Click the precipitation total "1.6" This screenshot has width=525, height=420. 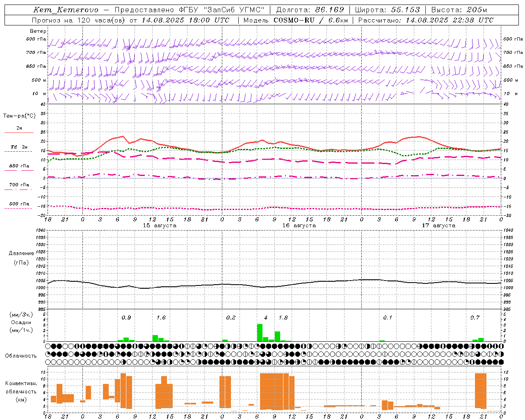click(x=161, y=318)
